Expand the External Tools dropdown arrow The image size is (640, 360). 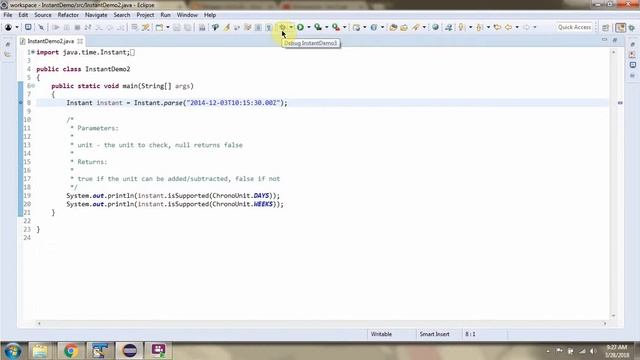point(344,27)
